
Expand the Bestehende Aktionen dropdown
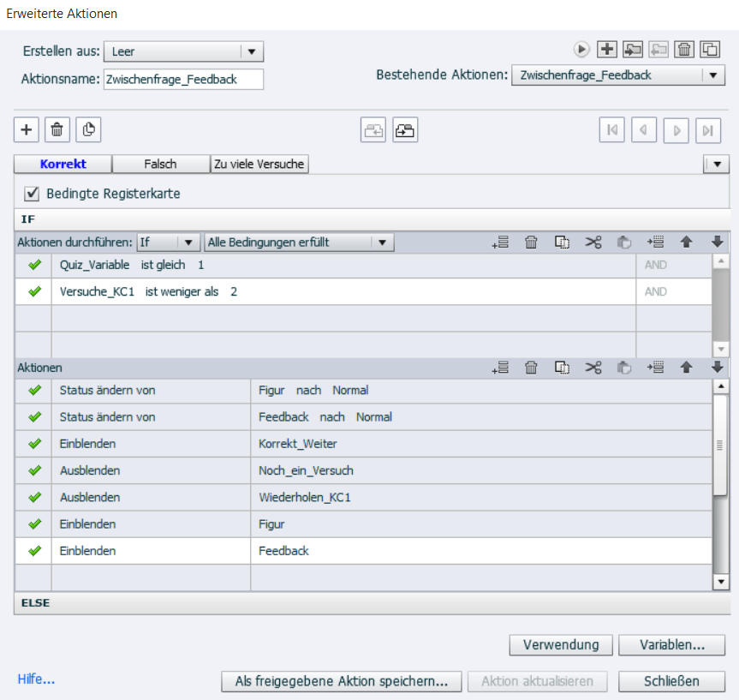click(x=713, y=75)
